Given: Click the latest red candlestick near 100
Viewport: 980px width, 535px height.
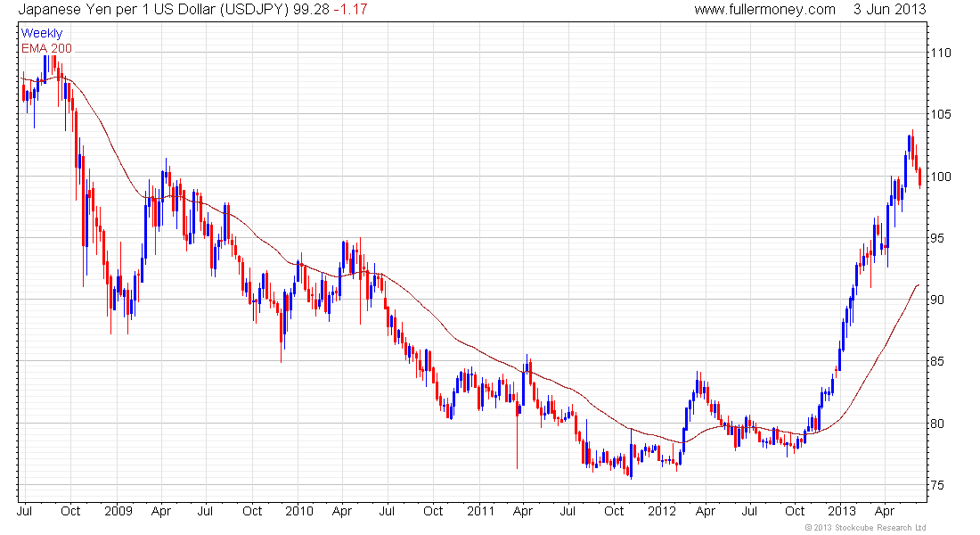Looking at the screenshot, I should click(920, 177).
